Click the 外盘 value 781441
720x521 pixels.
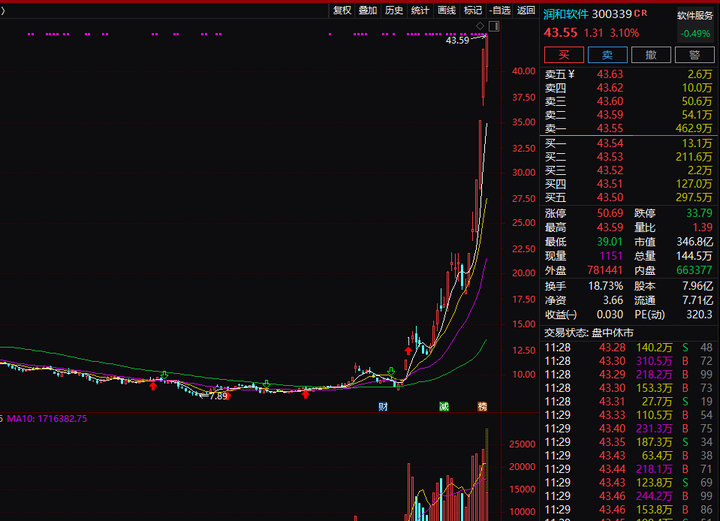tap(605, 270)
